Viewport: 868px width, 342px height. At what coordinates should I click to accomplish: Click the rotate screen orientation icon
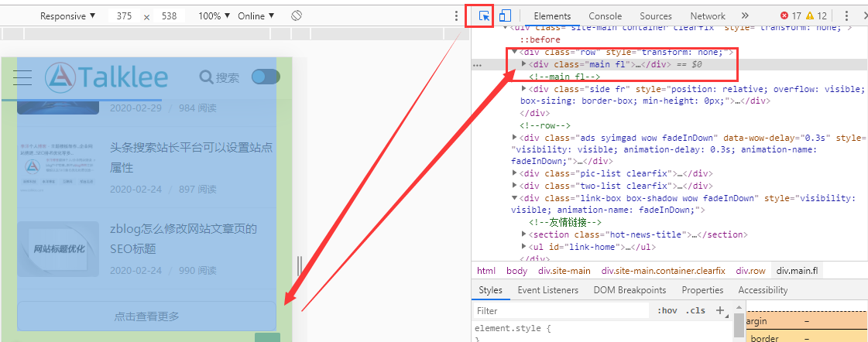[x=297, y=15]
